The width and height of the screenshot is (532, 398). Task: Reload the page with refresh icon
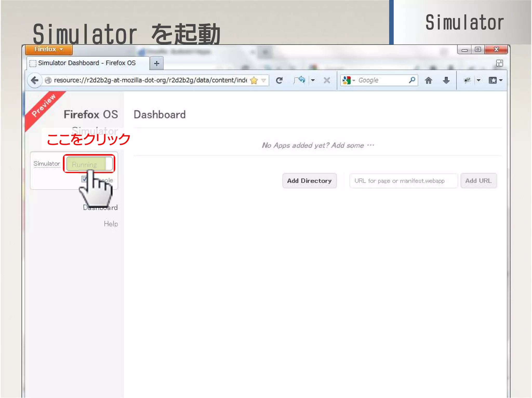pos(279,80)
